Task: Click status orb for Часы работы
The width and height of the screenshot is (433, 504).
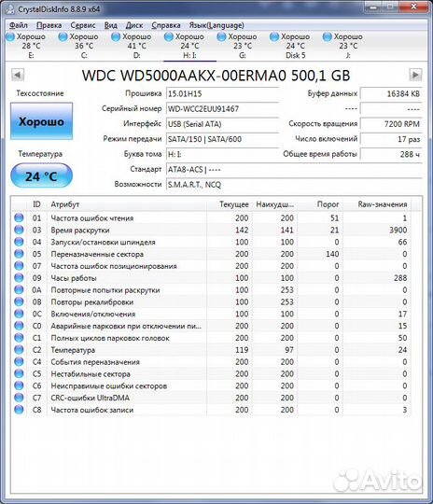Action: click(x=19, y=278)
